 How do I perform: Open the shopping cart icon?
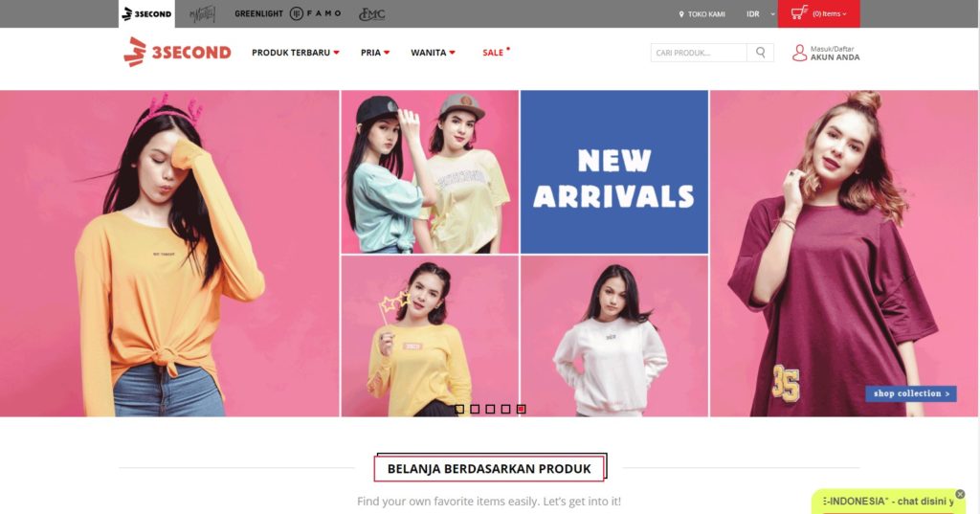pyautogui.click(x=799, y=12)
